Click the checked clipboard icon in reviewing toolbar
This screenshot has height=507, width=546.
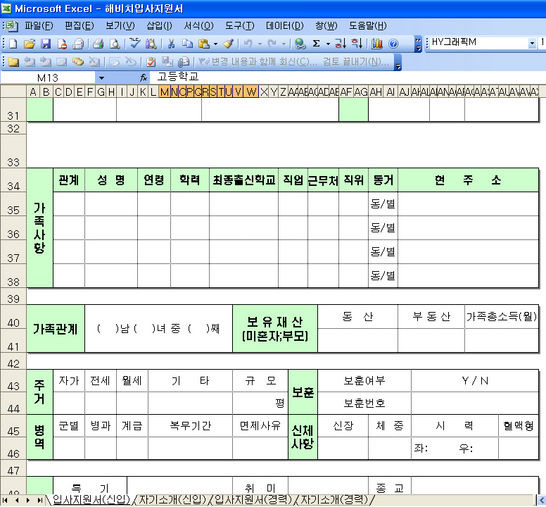pyautogui.click(x=151, y=62)
